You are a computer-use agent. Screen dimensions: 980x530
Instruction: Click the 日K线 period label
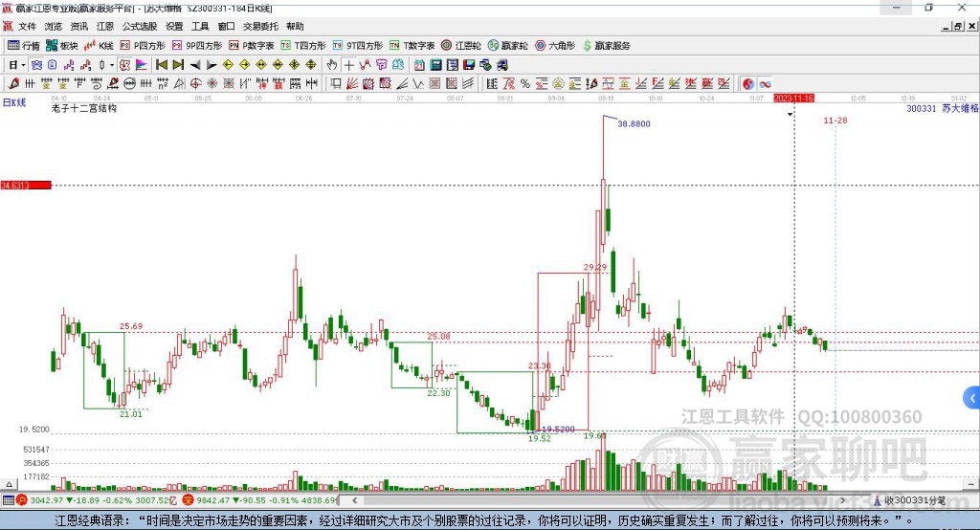14,101
